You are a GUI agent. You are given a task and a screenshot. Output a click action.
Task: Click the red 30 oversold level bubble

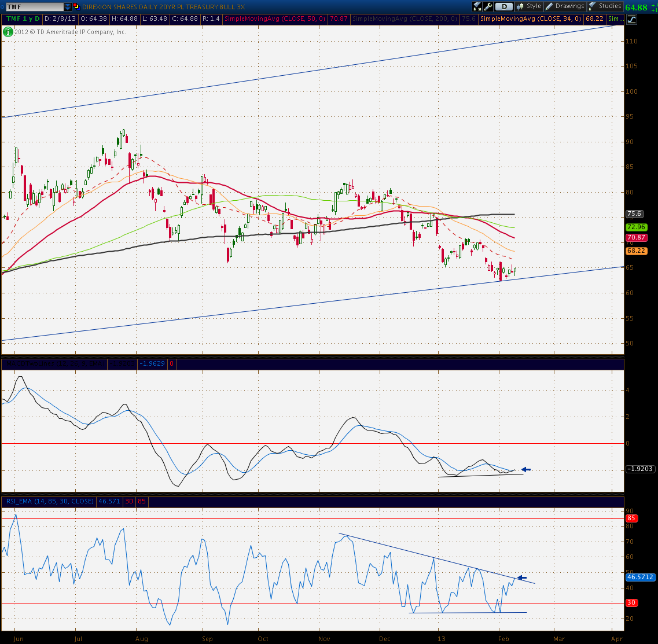coord(631,603)
